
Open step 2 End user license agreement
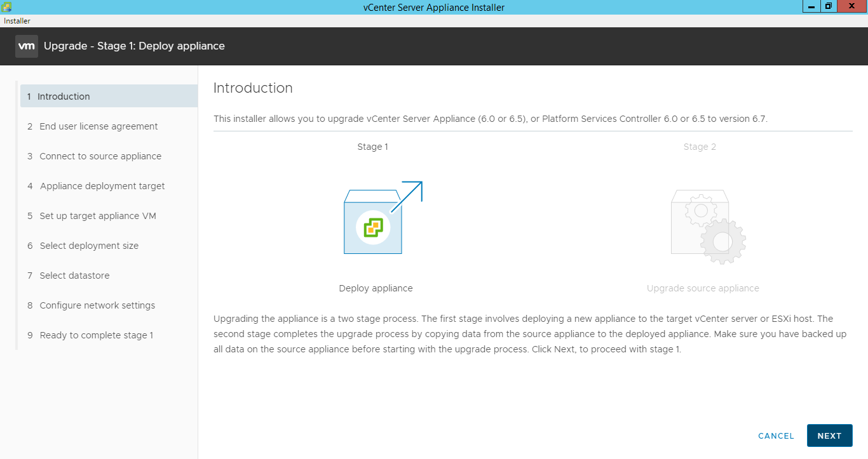[x=98, y=126]
